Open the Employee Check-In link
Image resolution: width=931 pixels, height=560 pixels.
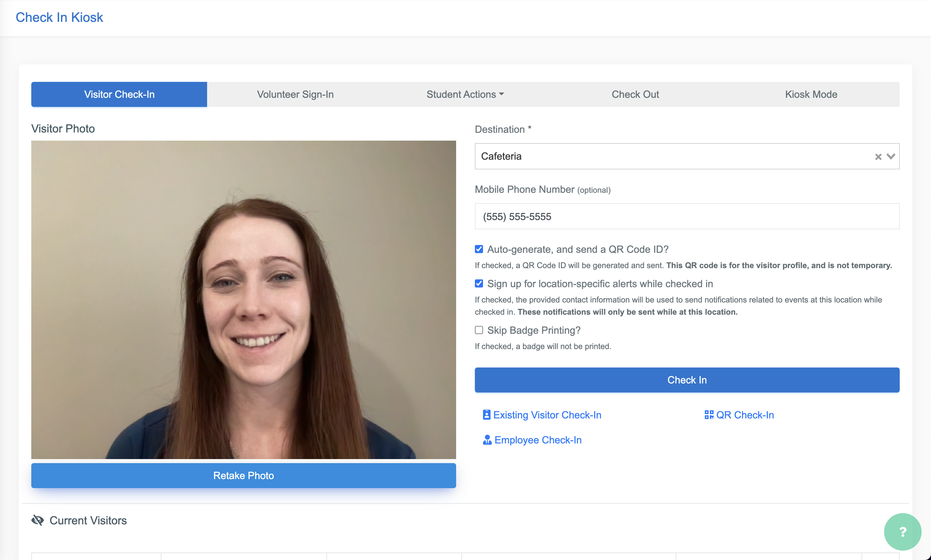click(x=537, y=440)
